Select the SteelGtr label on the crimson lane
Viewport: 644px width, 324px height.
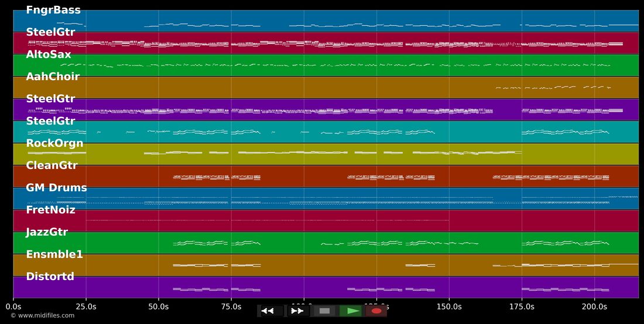[50, 32]
